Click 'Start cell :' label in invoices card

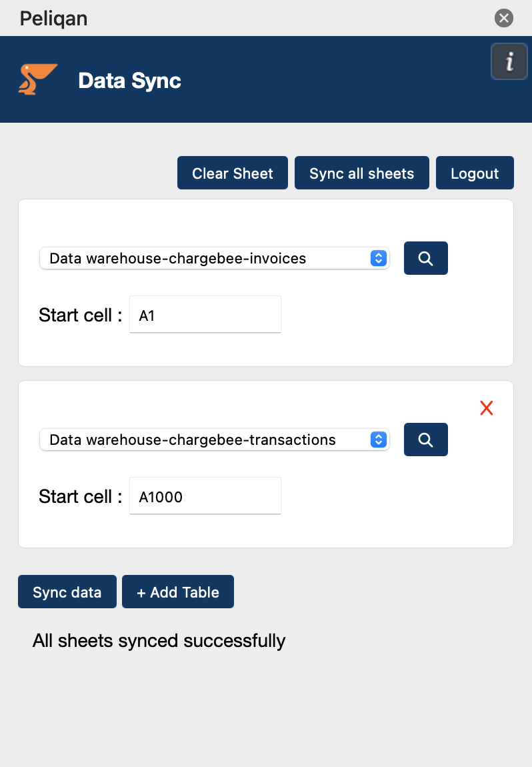(81, 315)
